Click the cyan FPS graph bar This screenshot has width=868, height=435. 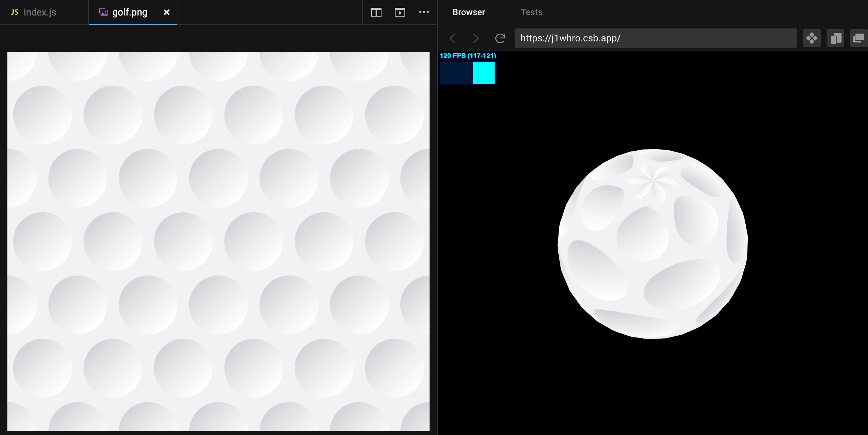pyautogui.click(x=484, y=73)
